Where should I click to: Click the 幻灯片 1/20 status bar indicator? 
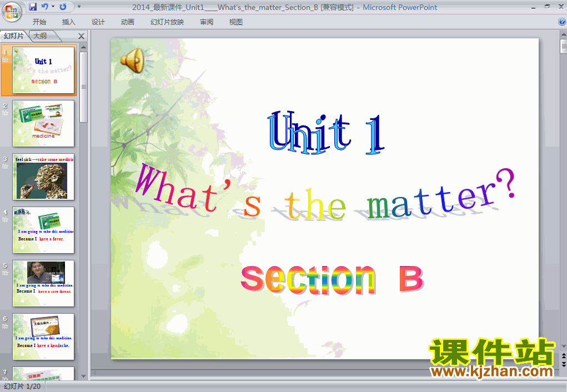(x=22, y=386)
